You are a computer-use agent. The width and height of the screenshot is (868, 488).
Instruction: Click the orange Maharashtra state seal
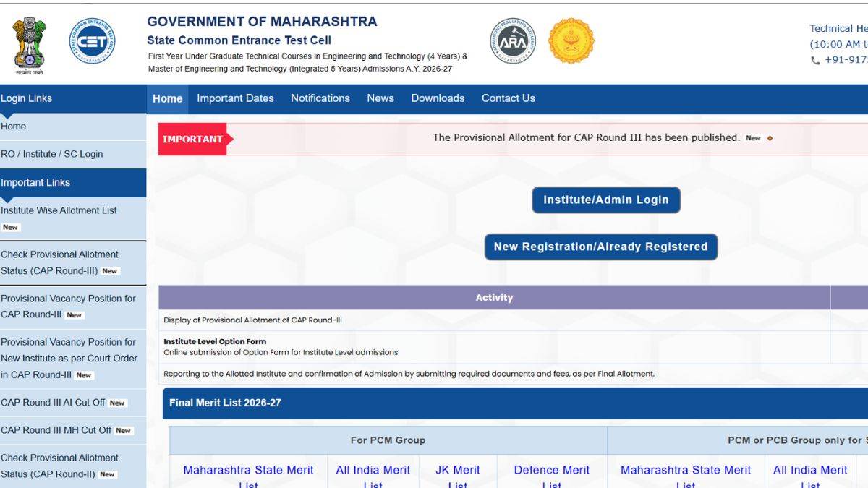[571, 41]
